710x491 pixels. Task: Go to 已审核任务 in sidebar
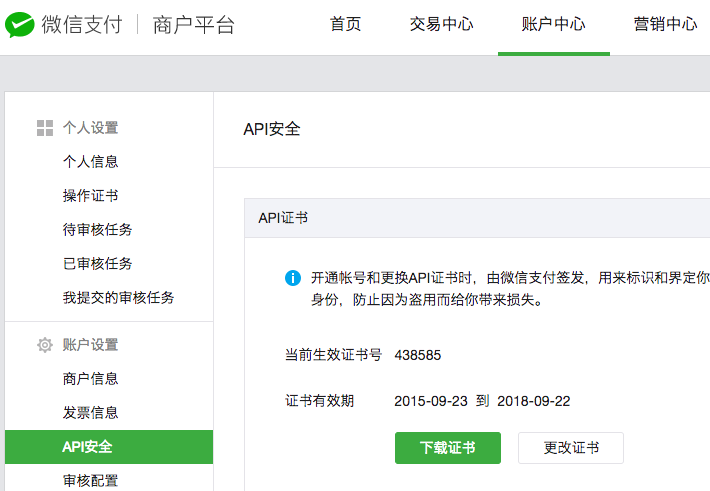97,264
